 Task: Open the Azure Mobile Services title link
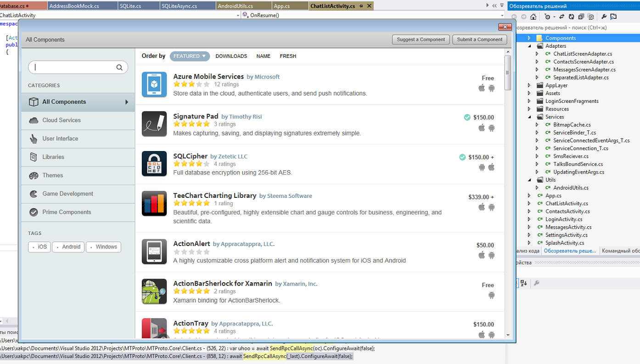click(208, 77)
